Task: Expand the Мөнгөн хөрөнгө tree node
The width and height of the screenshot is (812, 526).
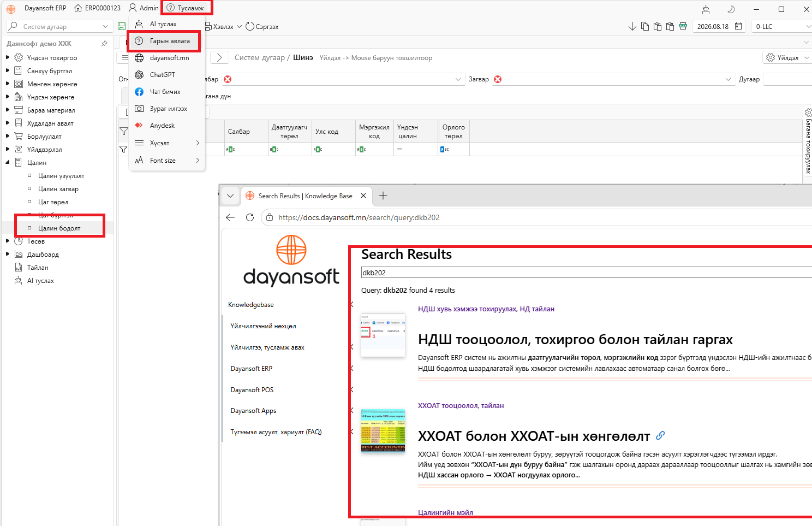Action: point(8,84)
